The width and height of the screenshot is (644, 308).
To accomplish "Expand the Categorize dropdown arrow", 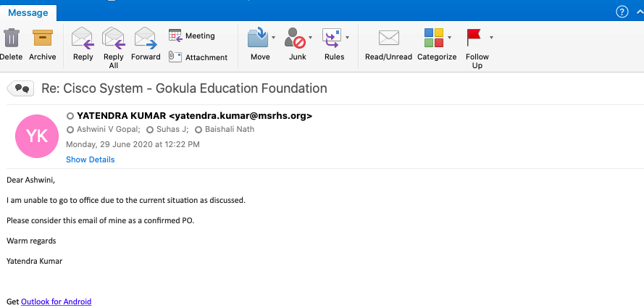I will (x=450, y=36).
